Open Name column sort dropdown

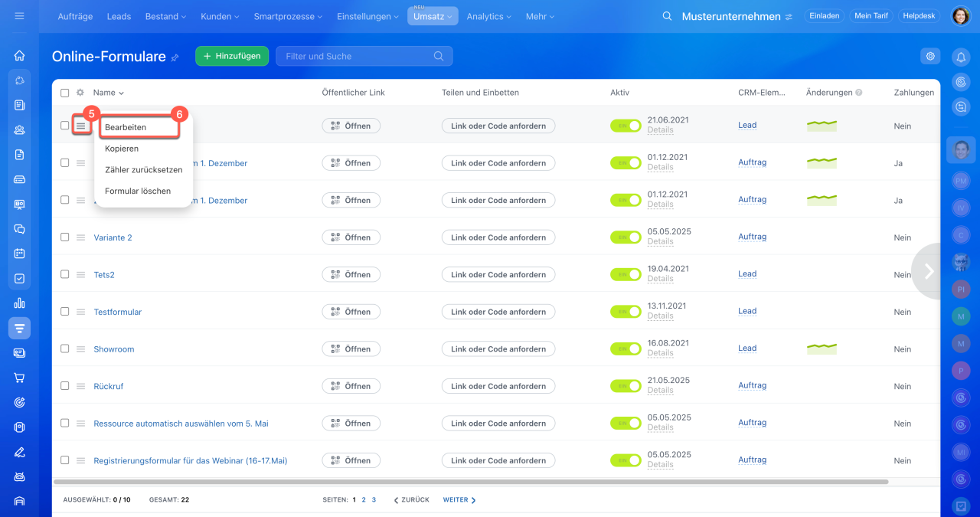pos(109,93)
